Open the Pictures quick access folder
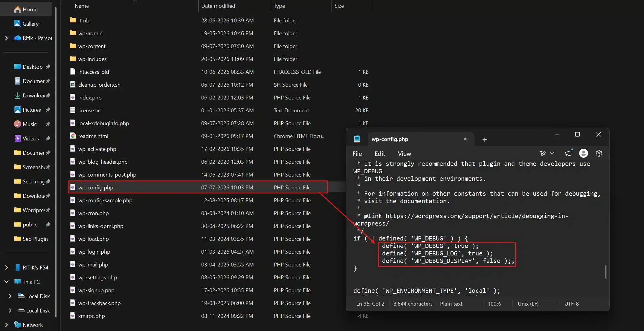 click(x=28, y=110)
